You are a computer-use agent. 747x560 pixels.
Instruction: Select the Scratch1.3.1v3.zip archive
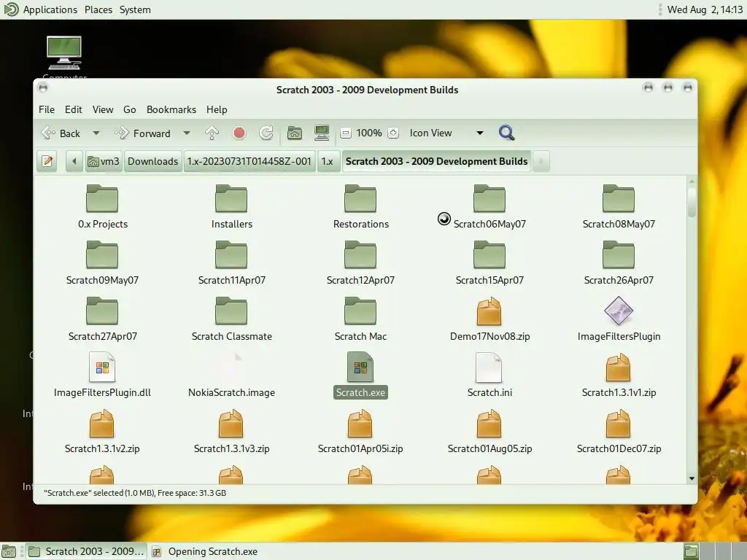[x=231, y=432]
